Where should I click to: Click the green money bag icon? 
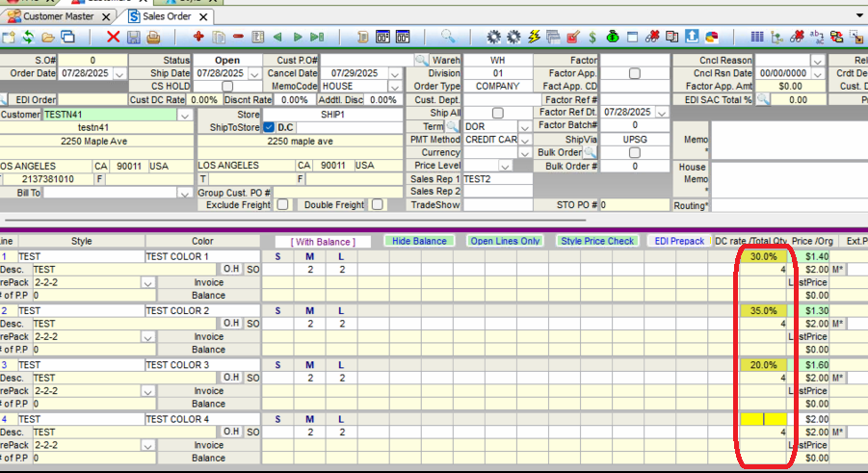coord(612,38)
